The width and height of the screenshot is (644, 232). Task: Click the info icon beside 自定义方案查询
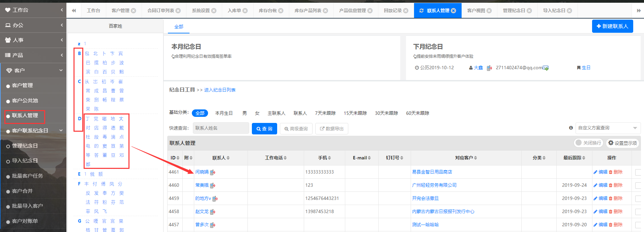[571, 128]
